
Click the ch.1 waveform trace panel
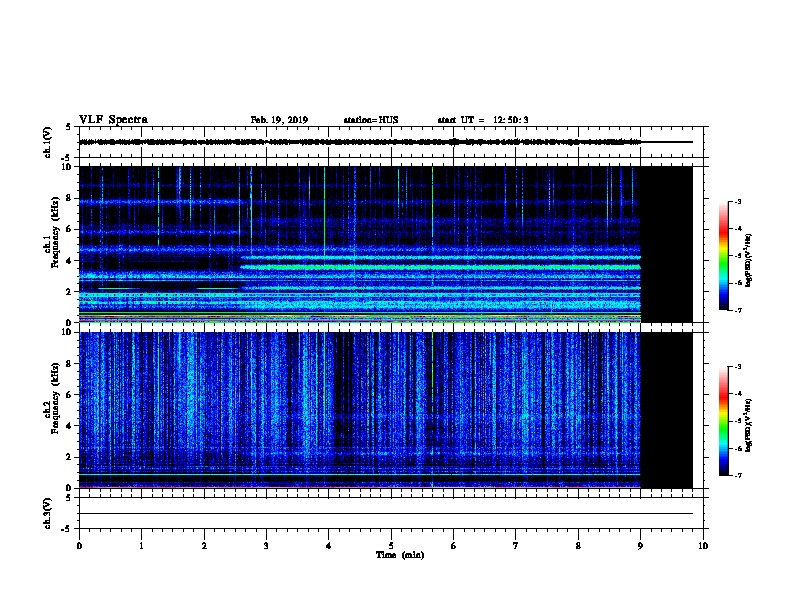[391, 142]
